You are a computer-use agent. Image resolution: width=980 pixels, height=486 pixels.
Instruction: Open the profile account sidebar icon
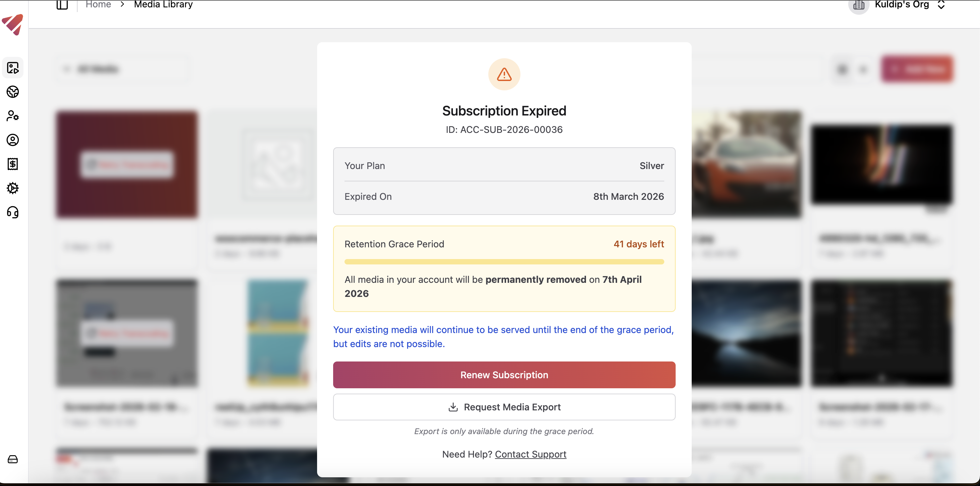pyautogui.click(x=13, y=140)
